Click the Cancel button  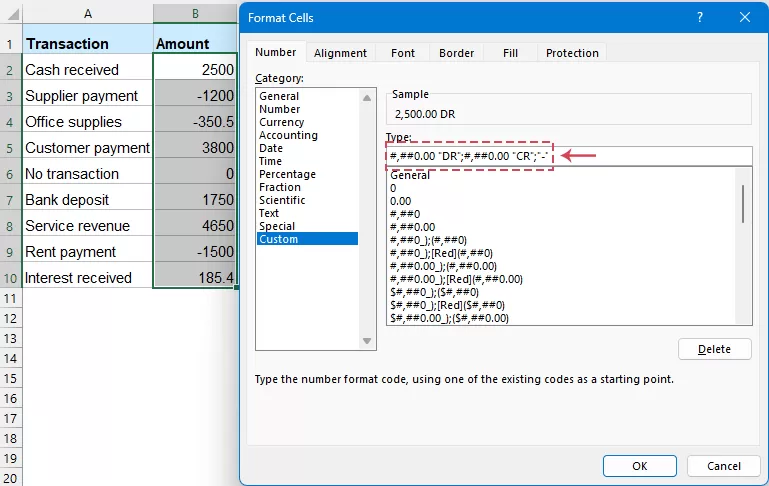coord(724,466)
